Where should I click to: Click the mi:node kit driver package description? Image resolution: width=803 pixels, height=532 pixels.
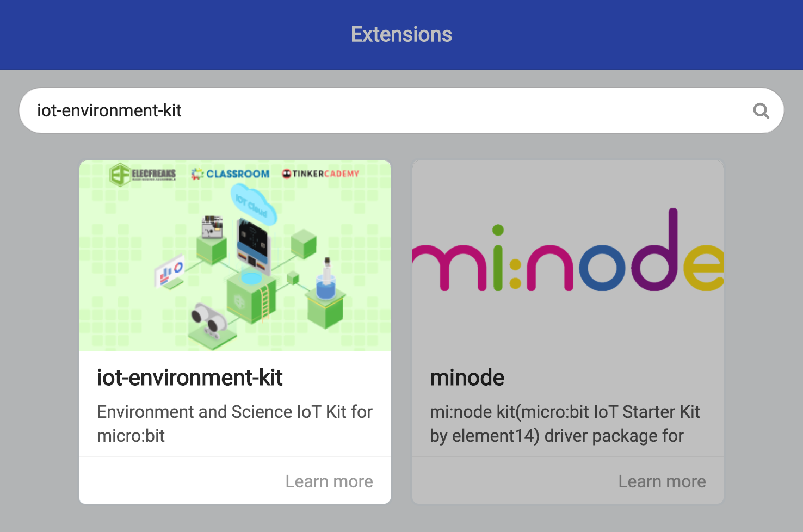[565, 424]
